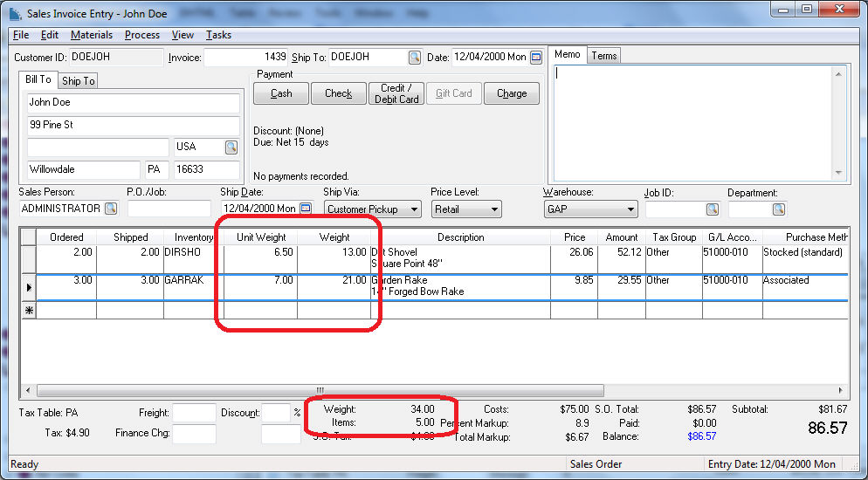This screenshot has height=480, width=868.
Task: Click the Sales Person lookup icon
Action: 111,209
